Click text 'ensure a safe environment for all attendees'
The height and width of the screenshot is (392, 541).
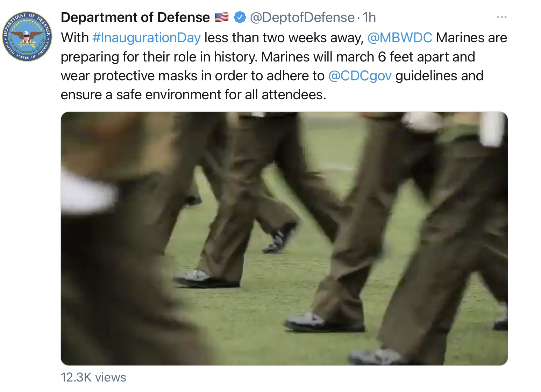(x=193, y=95)
